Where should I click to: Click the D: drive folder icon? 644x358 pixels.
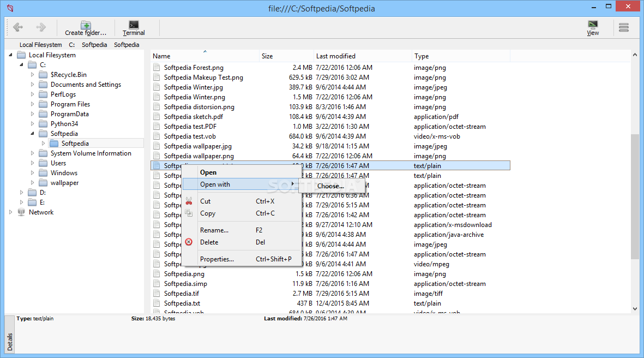[33, 192]
